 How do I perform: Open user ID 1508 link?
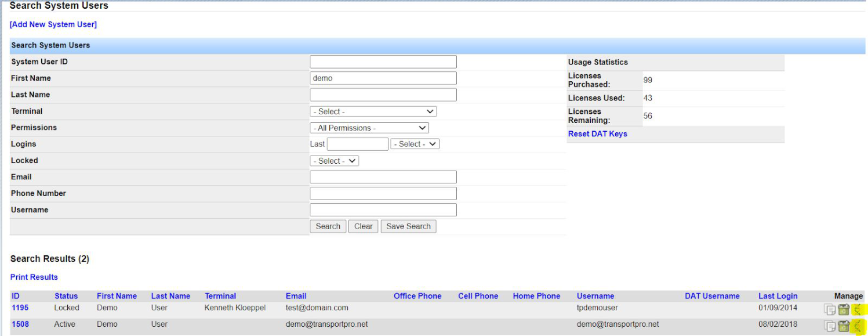click(20, 324)
